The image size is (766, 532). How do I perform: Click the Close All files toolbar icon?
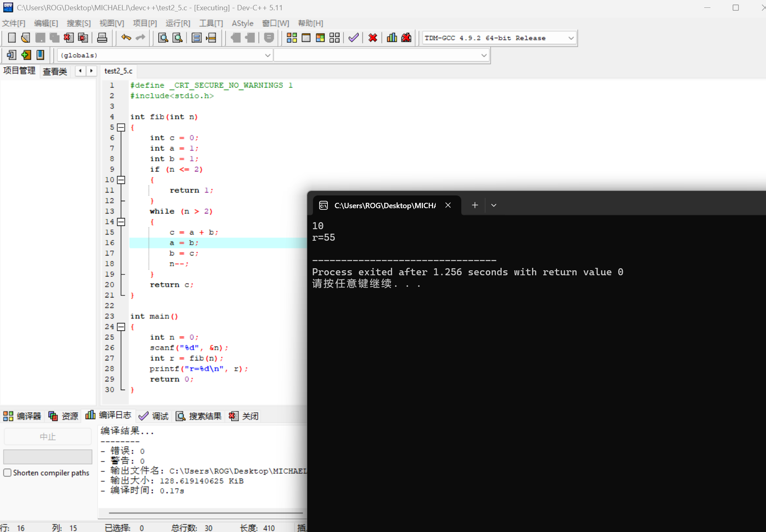pos(83,38)
